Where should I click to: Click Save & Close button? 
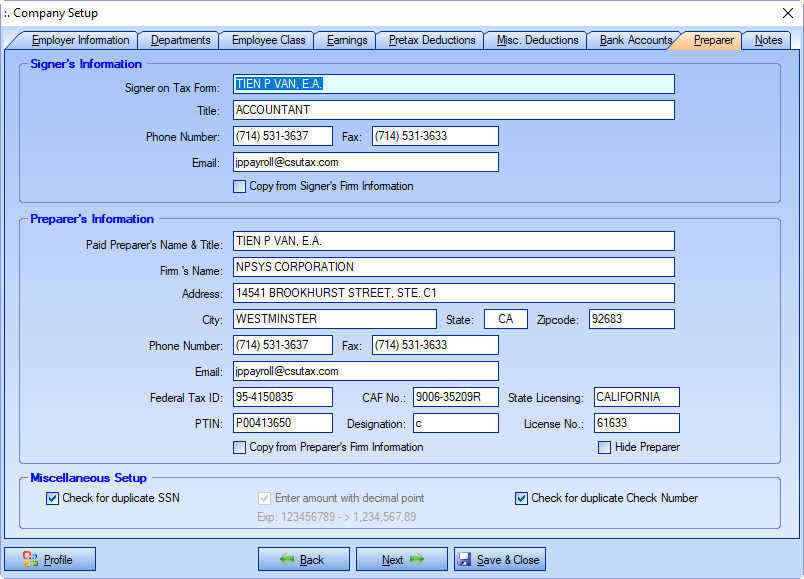(500, 559)
